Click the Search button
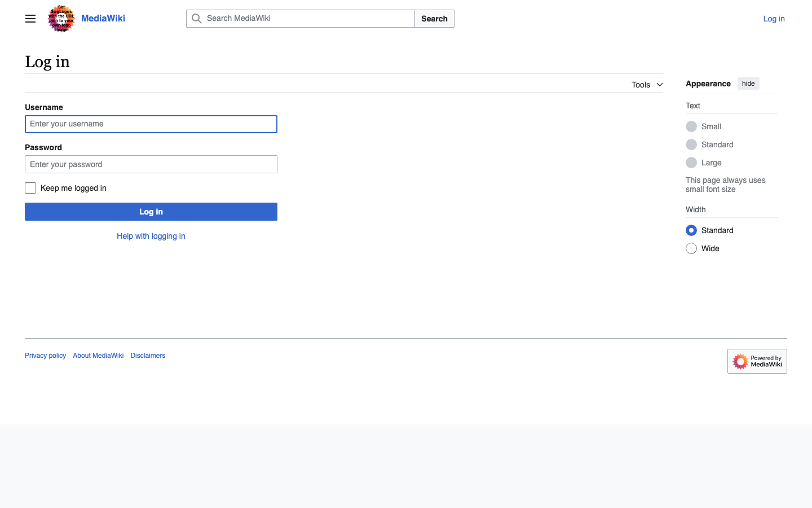The image size is (812, 508). [x=434, y=19]
